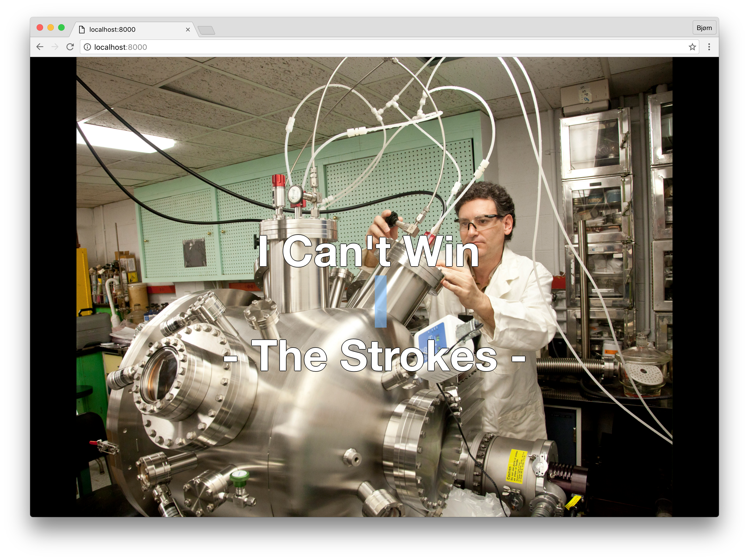Click the forward navigation arrow
The height and width of the screenshot is (560, 749).
pyautogui.click(x=55, y=47)
